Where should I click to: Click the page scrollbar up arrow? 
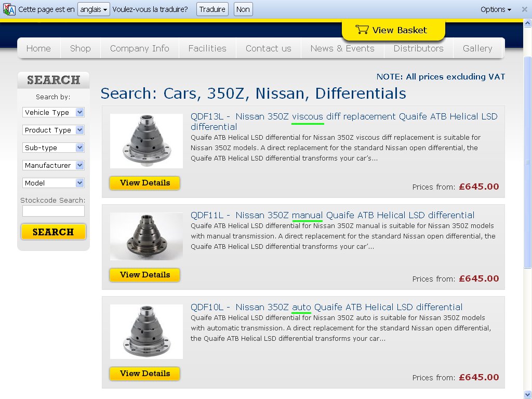pyautogui.click(x=528, y=23)
